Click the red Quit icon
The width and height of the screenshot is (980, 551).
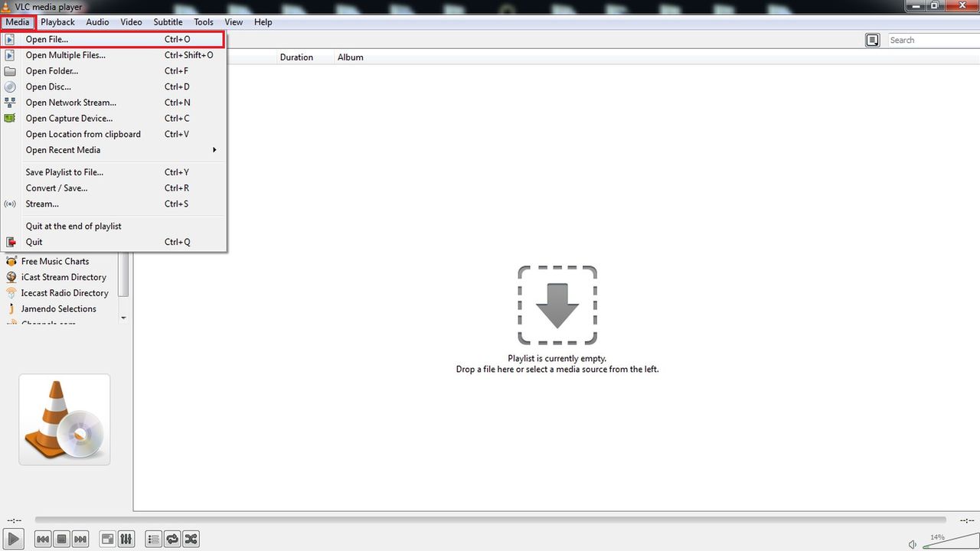pyautogui.click(x=11, y=243)
